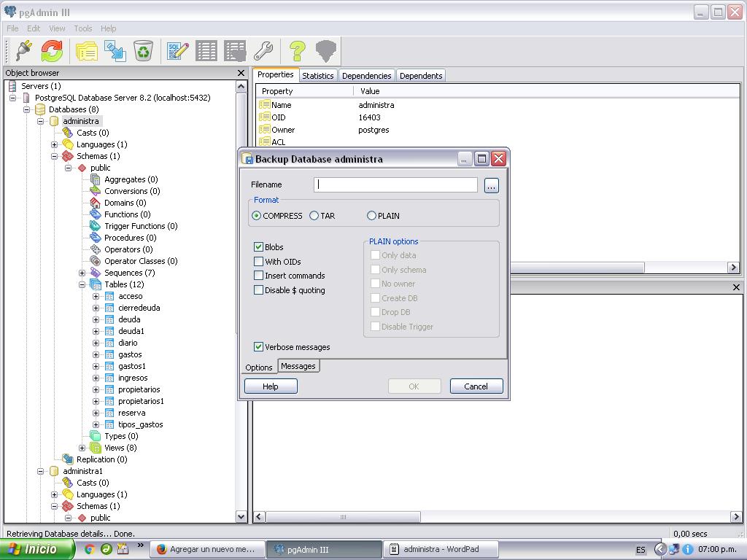Open the Tools menu
747x560 pixels.
coord(83,28)
